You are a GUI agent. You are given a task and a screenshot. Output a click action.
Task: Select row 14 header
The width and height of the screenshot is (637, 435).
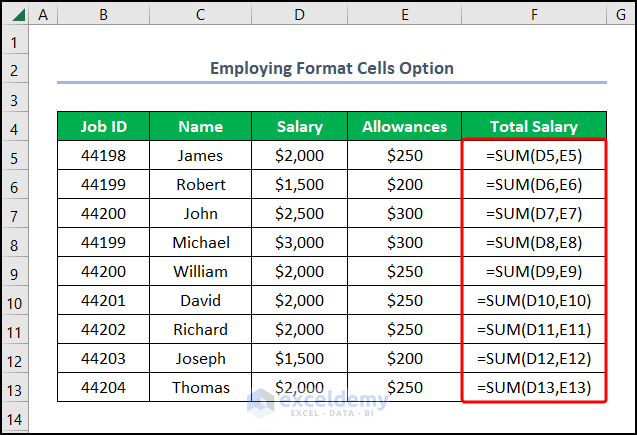tap(14, 417)
